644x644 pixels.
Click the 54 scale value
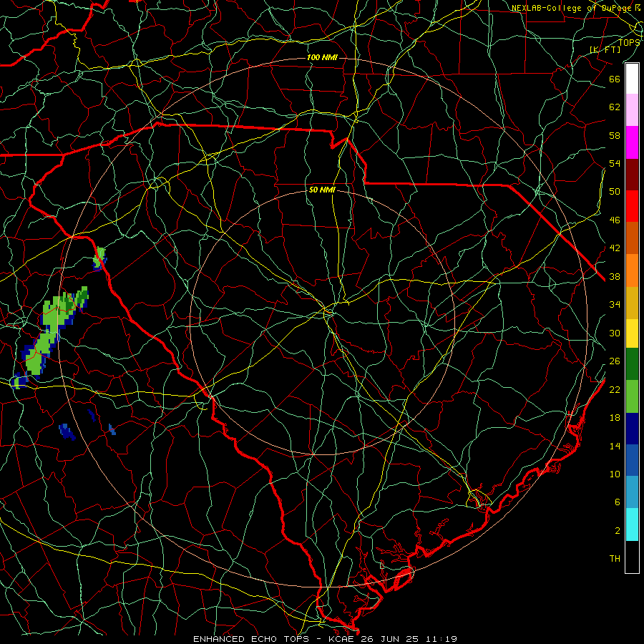click(615, 163)
